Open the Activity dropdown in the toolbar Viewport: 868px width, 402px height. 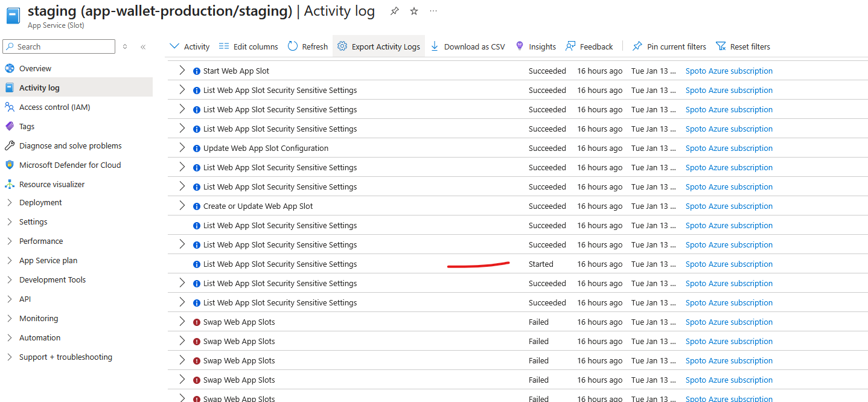pos(190,46)
